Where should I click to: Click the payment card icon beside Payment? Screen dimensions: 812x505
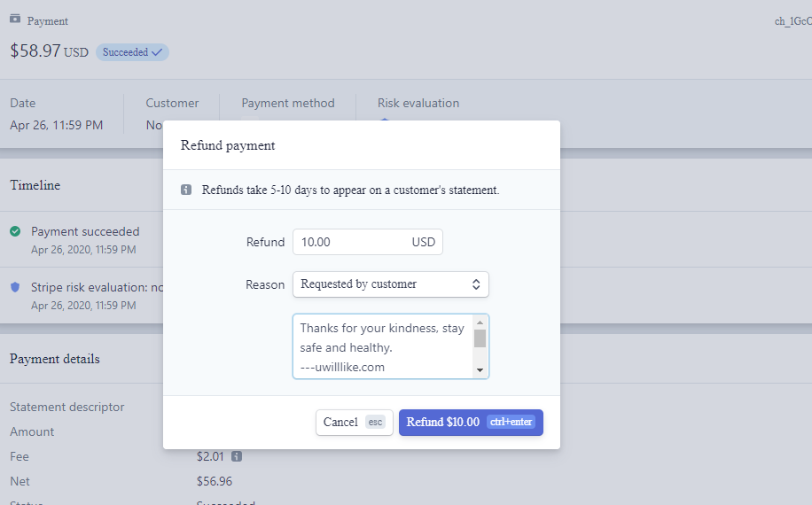click(x=15, y=19)
